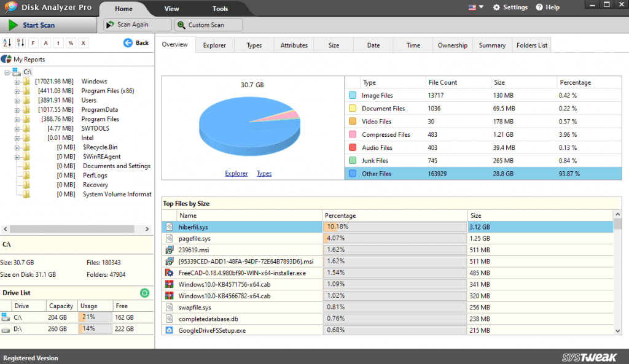Open the Ownership tab

453,45
